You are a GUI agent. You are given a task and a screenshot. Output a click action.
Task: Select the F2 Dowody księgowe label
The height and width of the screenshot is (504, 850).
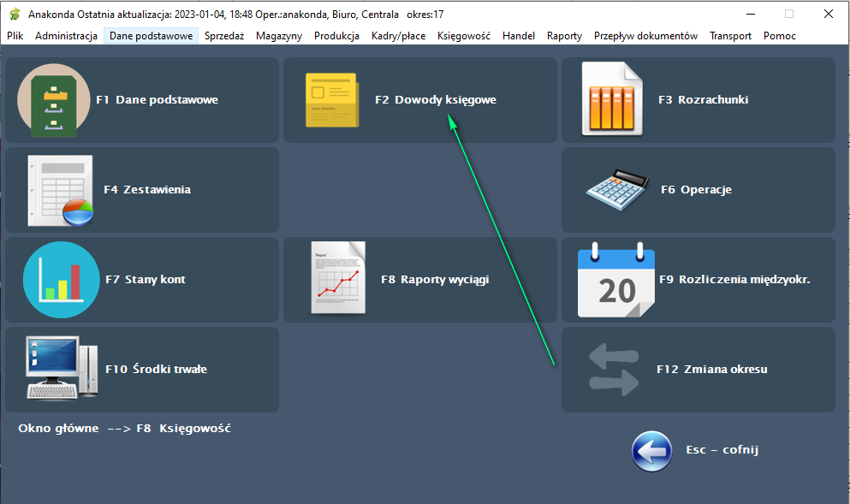[x=436, y=100]
